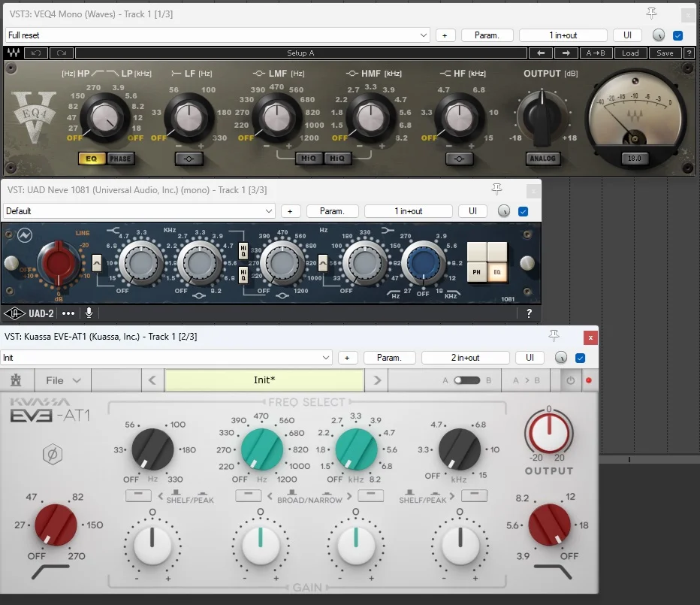Viewport: 700px width, 605px height.
Task: Expand the Kuassa File menu
Action: [x=63, y=380]
